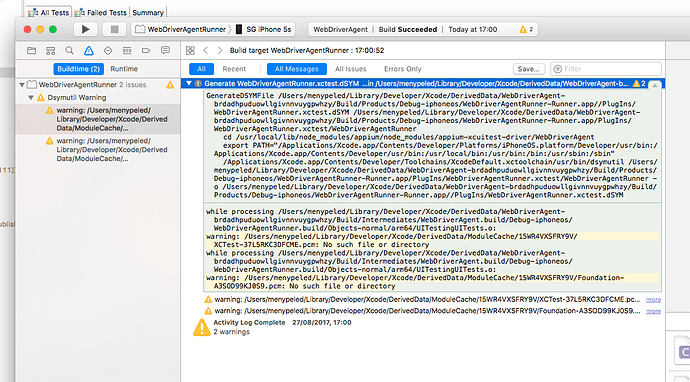This screenshot has width=690, height=382.
Task: Click the Save... button
Action: 529,69
